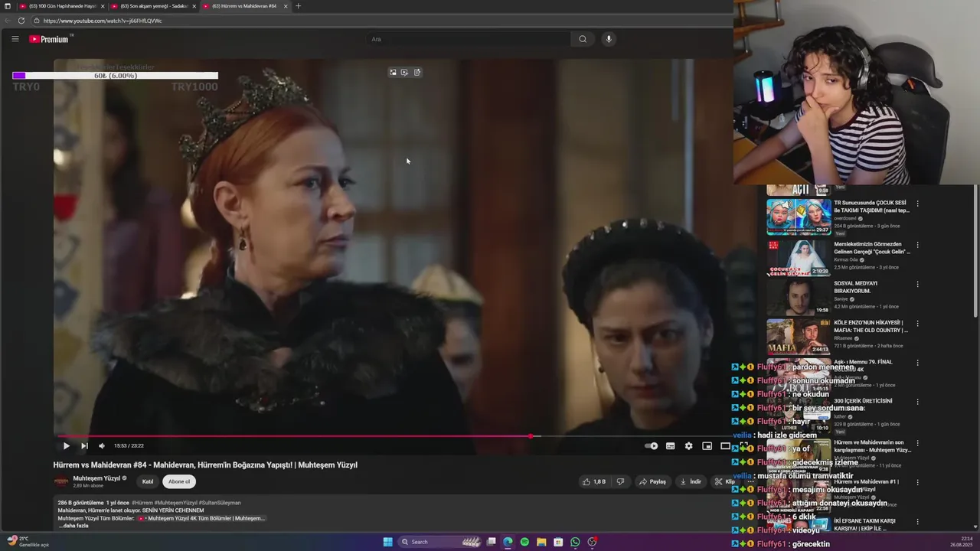Screen dimensions: 980x551
Task: Open Spotify from the taskbar
Action: pyautogui.click(x=524, y=542)
